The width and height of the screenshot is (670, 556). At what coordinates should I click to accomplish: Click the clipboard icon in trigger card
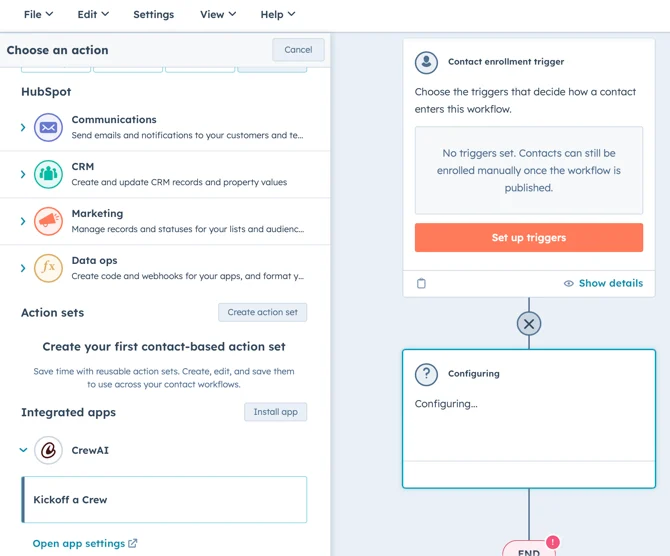tap(421, 283)
